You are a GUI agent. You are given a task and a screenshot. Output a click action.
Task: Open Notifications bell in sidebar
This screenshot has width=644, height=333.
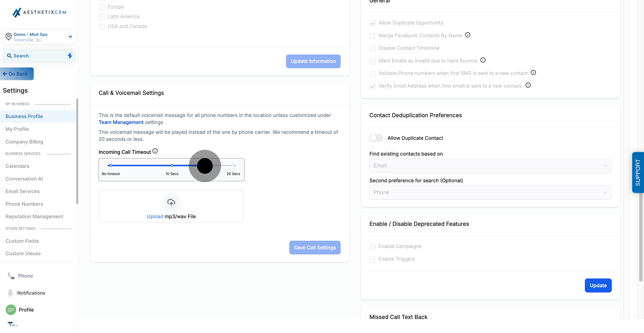coord(10,293)
